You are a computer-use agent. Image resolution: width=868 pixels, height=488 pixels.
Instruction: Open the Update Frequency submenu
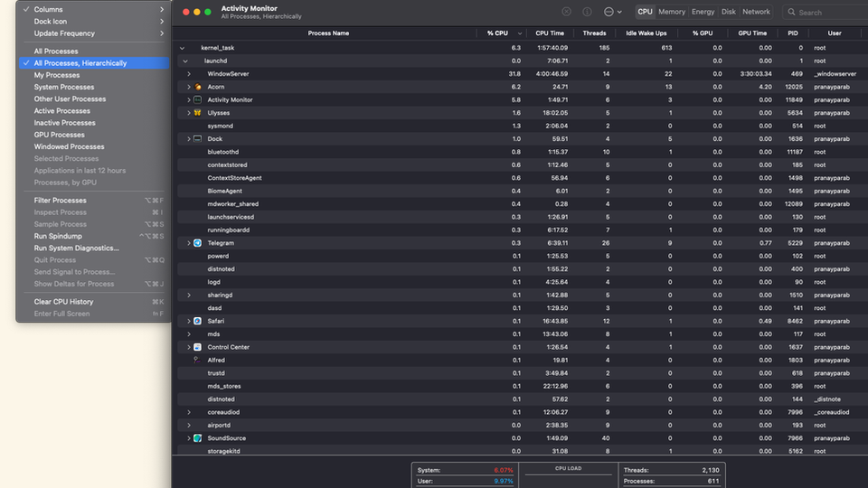(x=93, y=33)
